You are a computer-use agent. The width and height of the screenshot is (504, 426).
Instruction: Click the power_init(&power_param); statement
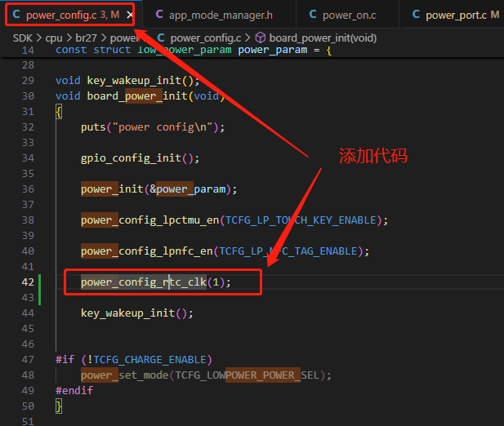pos(158,189)
